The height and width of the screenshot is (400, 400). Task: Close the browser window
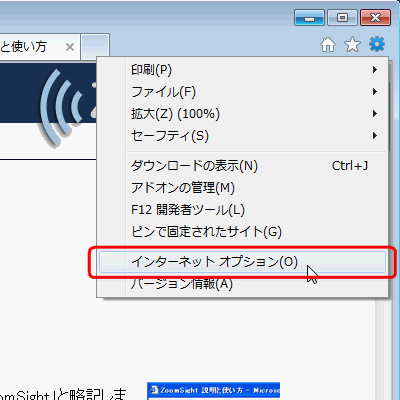pyautogui.click(x=375, y=18)
